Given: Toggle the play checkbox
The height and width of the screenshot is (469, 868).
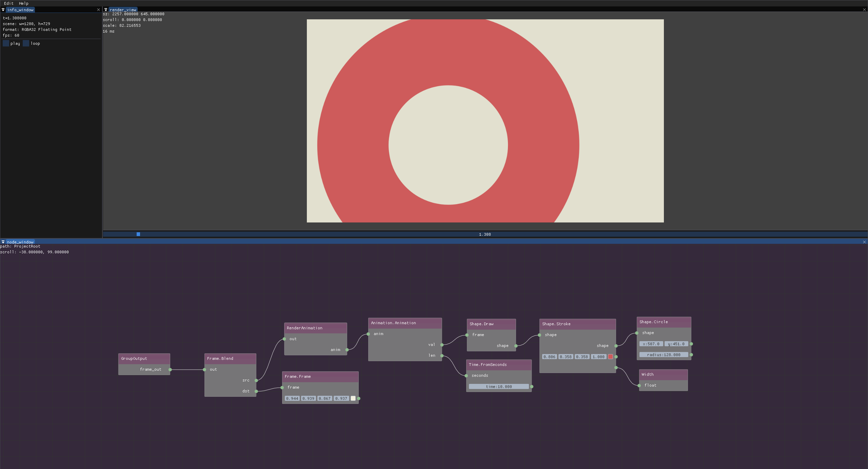Looking at the screenshot, I should click(x=6, y=43).
